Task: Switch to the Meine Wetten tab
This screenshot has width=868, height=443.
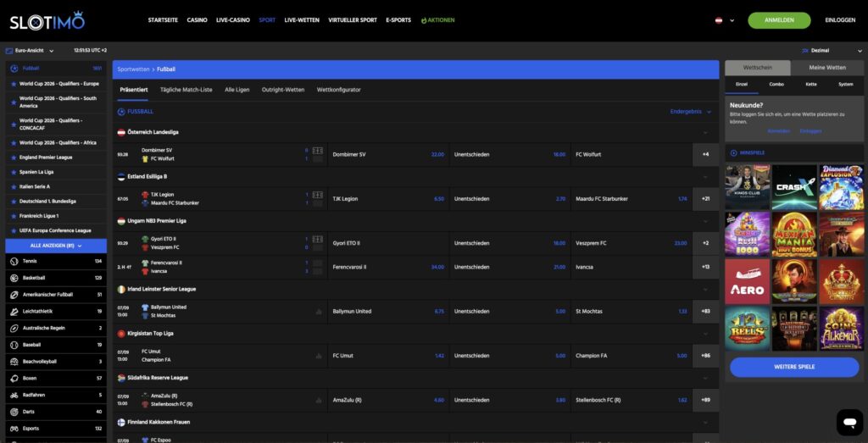Action: pyautogui.click(x=827, y=68)
